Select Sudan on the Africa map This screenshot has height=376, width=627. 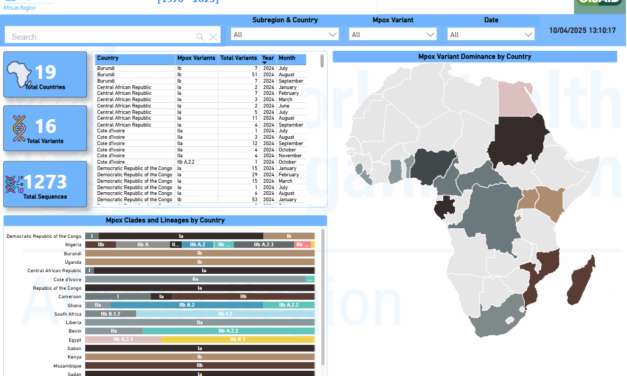point(518,140)
